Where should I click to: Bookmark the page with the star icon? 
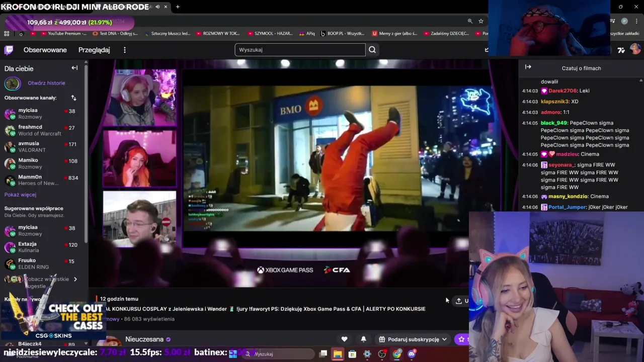(481, 21)
